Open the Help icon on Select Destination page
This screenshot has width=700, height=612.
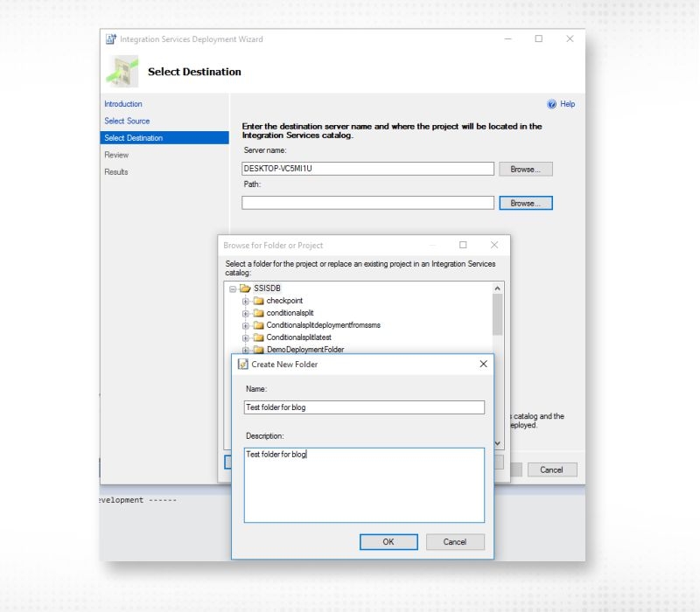552,104
